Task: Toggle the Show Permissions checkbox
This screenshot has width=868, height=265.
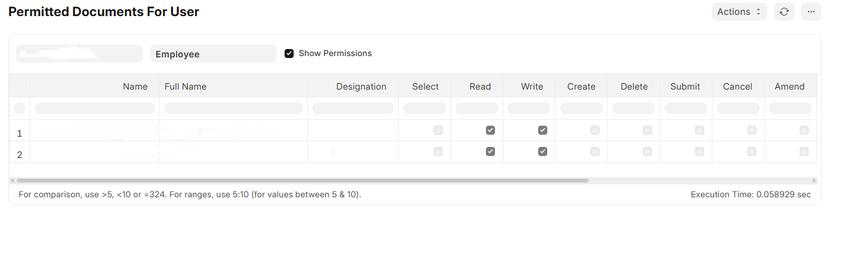Action: pyautogui.click(x=289, y=54)
